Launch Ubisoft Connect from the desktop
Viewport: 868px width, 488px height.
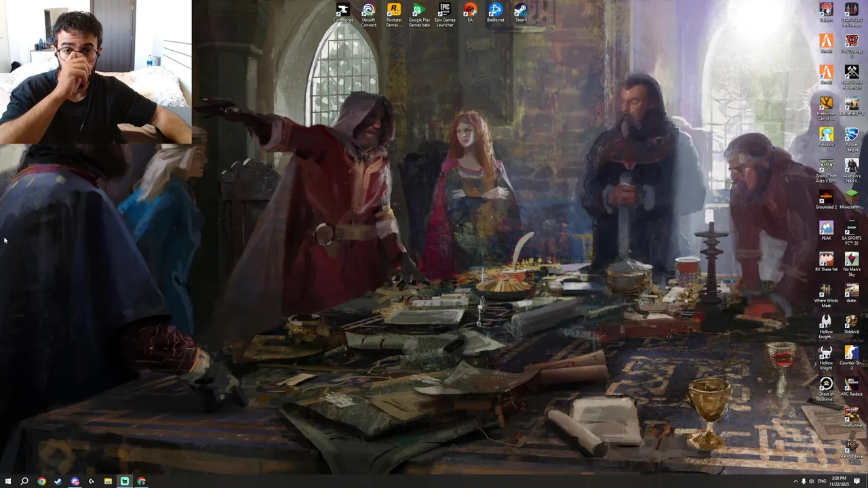tap(368, 15)
